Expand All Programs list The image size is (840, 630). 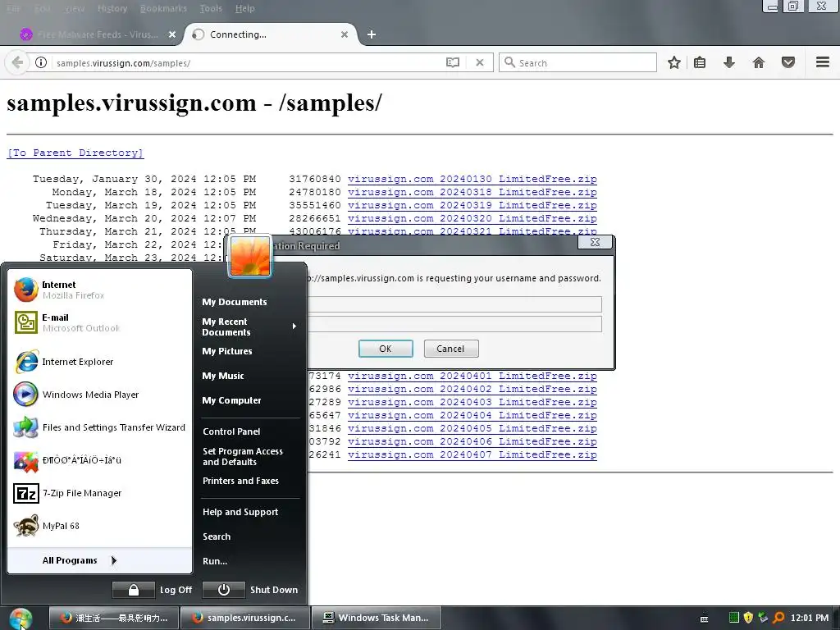tap(99, 560)
